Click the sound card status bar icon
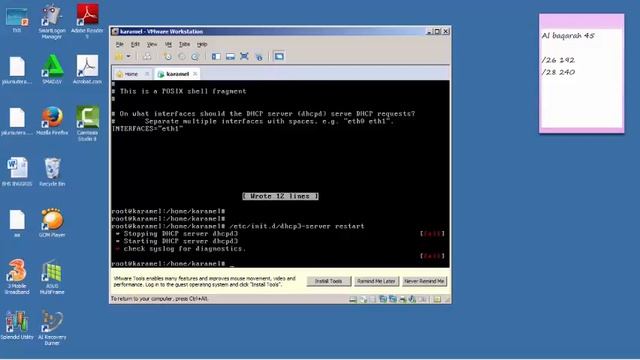The height and width of the screenshot is (360, 640). click(412, 299)
